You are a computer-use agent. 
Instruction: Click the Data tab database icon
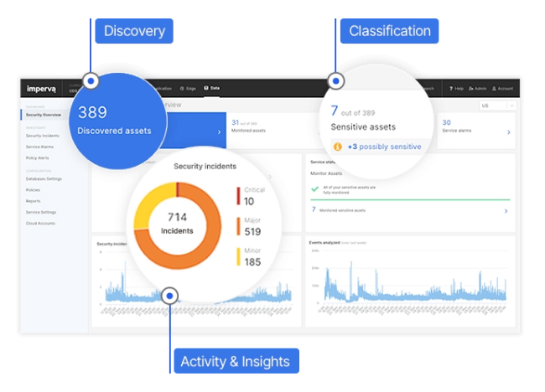(205, 88)
